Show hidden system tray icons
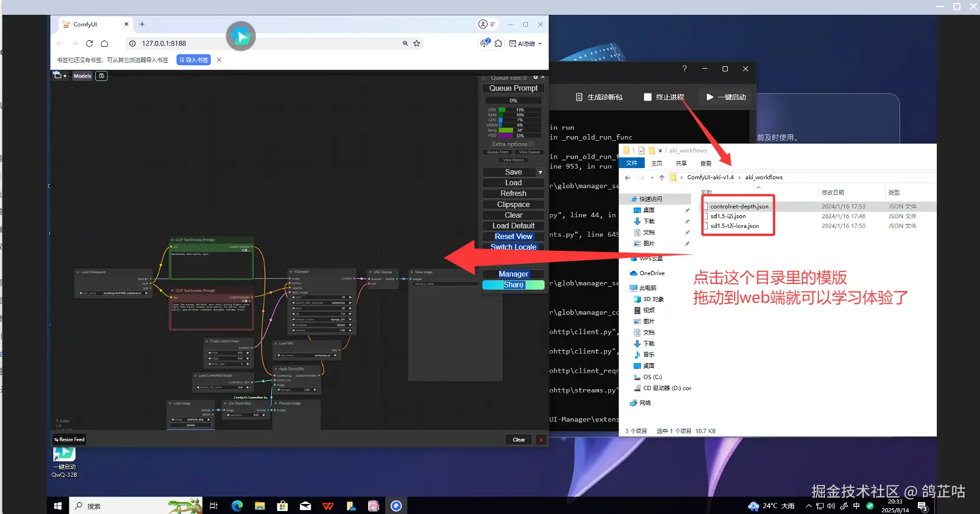Screen dimensions: 980x514 tap(808, 506)
